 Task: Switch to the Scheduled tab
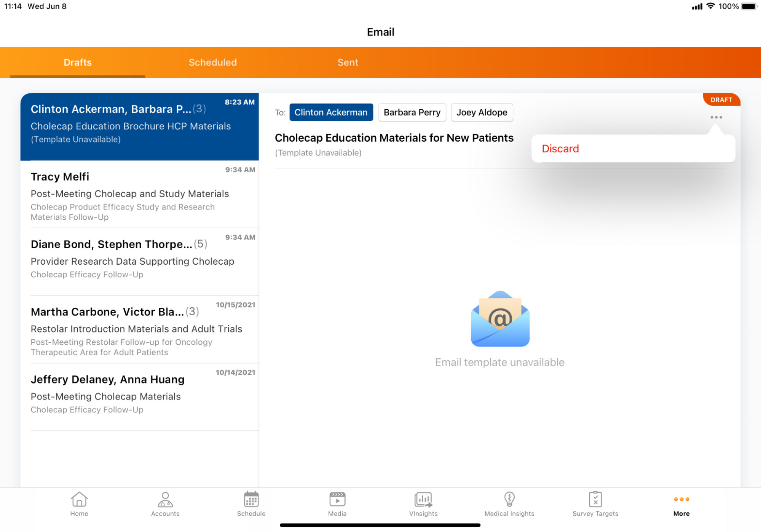[212, 62]
